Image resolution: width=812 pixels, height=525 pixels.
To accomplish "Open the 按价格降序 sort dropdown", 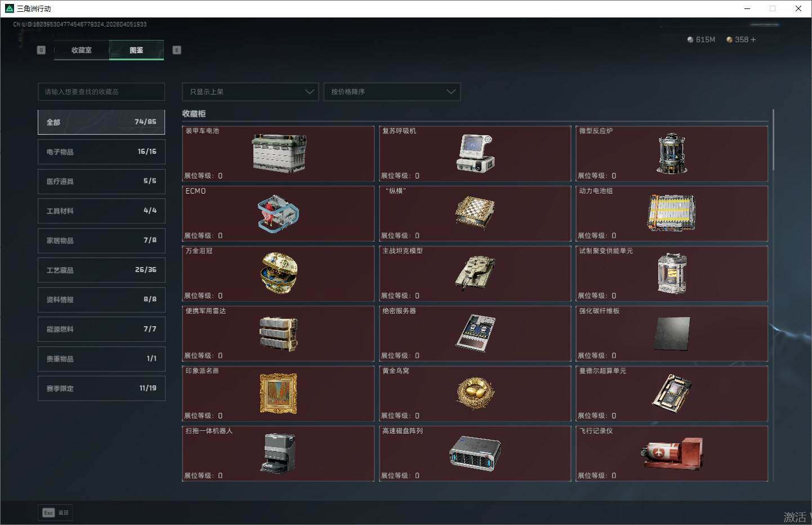I will pyautogui.click(x=392, y=92).
